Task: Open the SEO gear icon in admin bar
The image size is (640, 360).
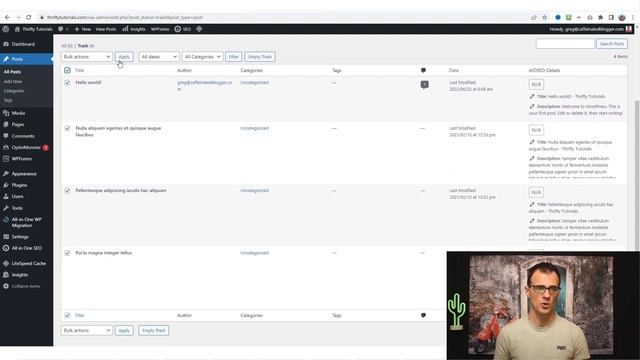Action: click(178, 29)
